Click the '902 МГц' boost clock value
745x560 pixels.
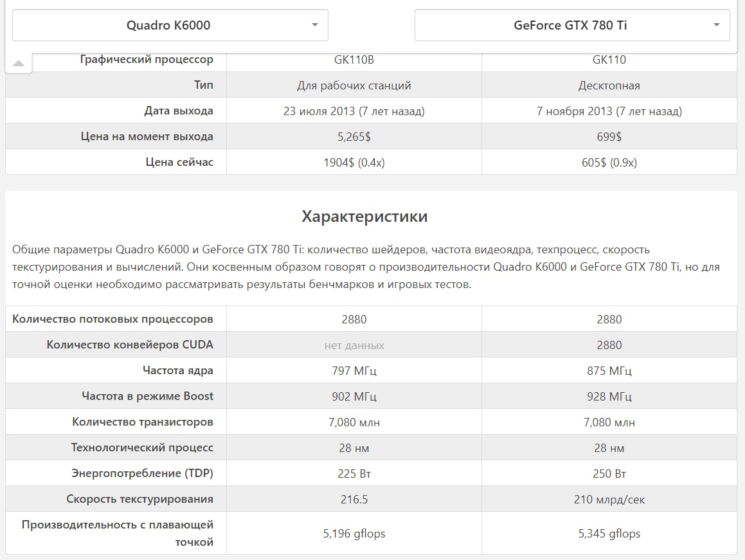click(354, 397)
